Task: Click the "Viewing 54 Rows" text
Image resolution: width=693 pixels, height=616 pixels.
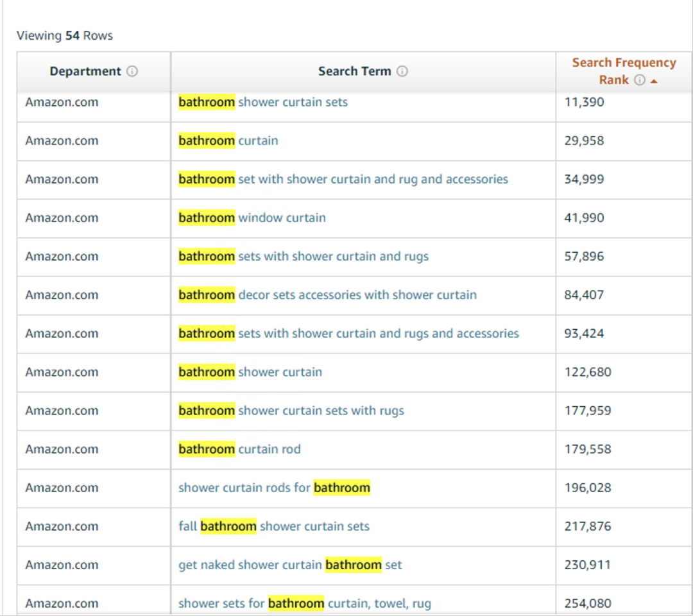Action: point(65,35)
